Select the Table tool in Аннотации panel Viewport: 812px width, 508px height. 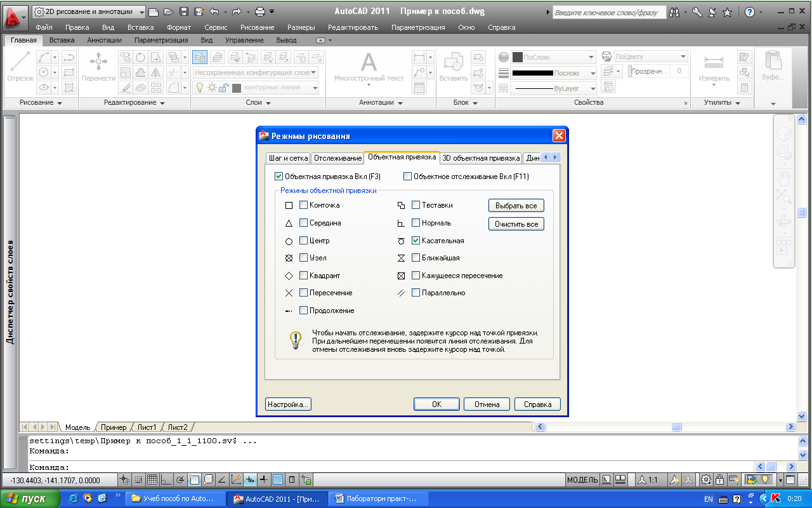coord(419,88)
